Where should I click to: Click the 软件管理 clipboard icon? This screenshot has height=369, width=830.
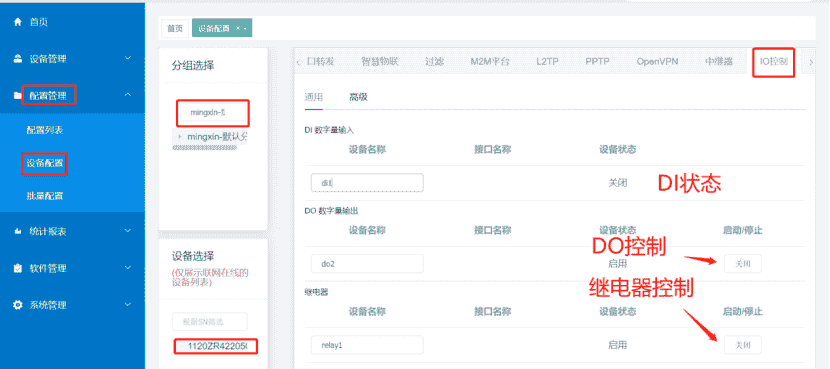(x=18, y=268)
